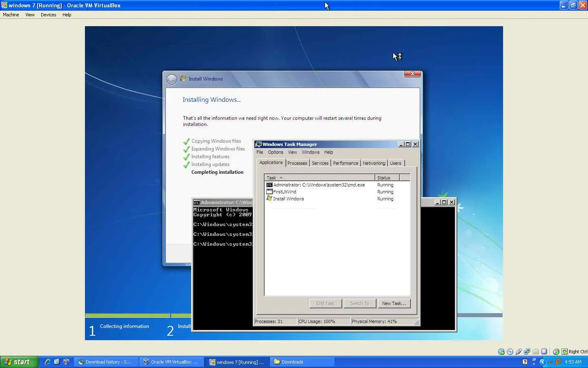Open the Task Manager File menu
The height and width of the screenshot is (368, 588).
tap(260, 152)
